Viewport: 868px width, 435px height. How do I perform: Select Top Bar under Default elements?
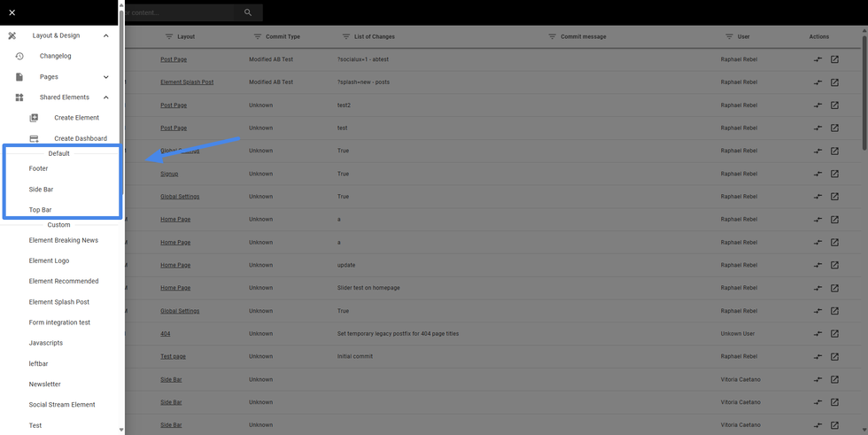pyautogui.click(x=40, y=210)
